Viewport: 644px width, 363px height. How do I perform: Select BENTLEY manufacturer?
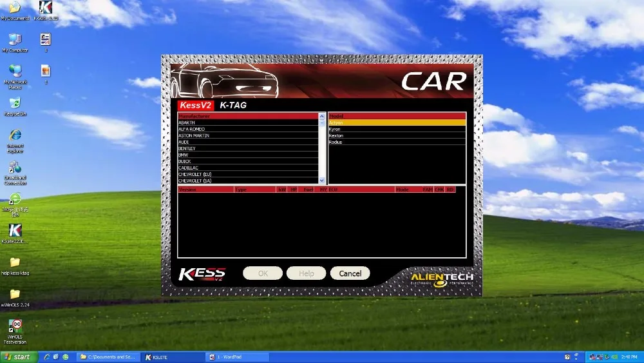coord(248,148)
